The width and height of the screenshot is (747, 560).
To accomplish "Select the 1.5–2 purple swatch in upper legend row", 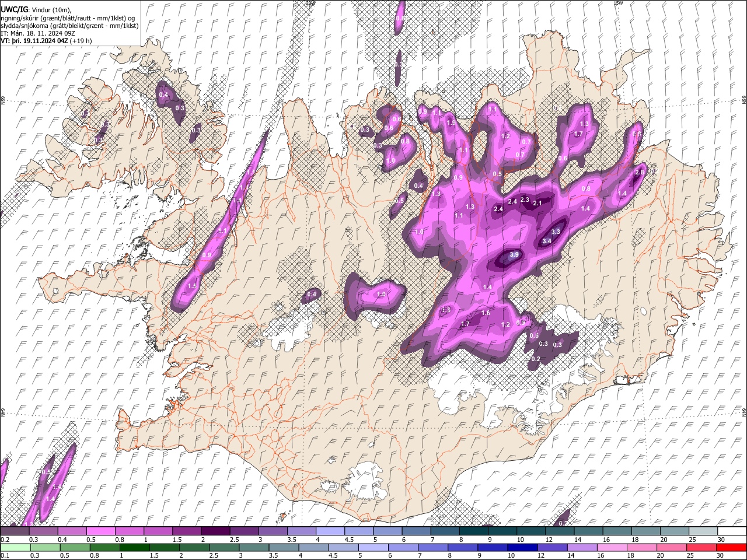I will click(186, 531).
